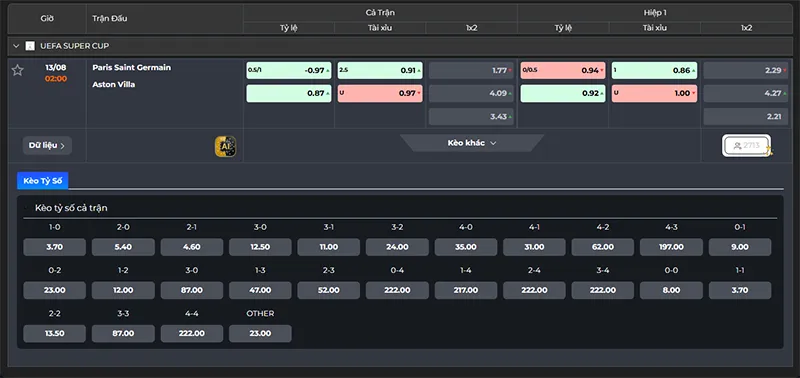
Task: Bet correct score 1-2 at 12.00
Action: point(123,290)
